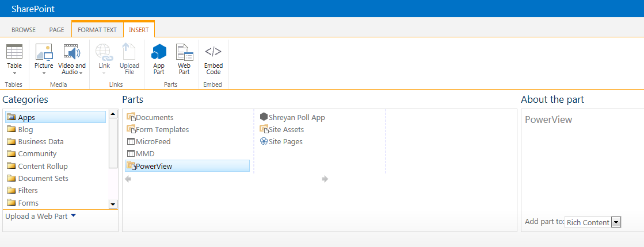The image size is (644, 247).
Task: Expand the Table dropdown arrow
Action: coord(14,74)
